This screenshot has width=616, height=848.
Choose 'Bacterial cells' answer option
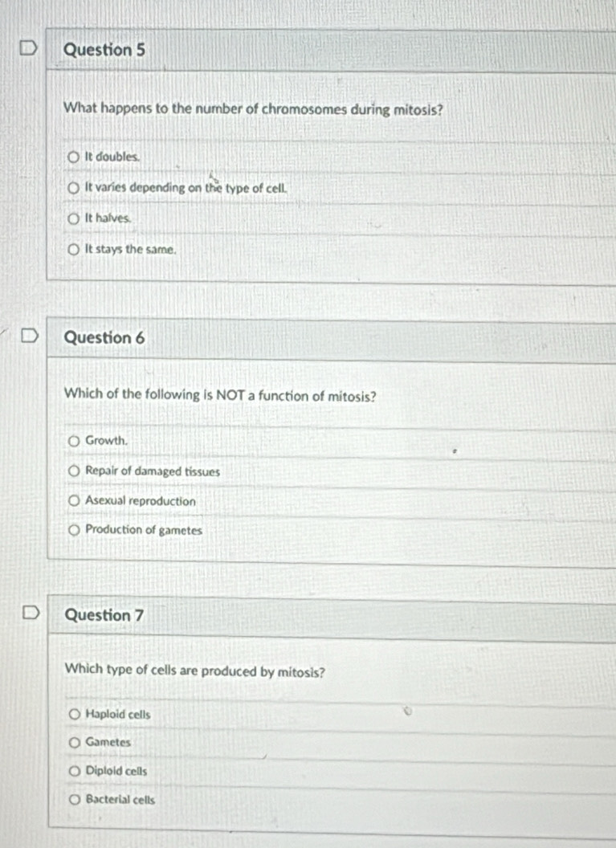[74, 800]
